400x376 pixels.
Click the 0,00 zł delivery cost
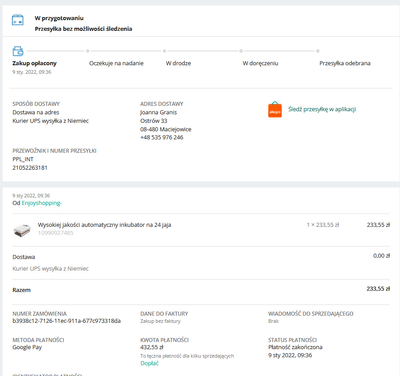pos(381,256)
